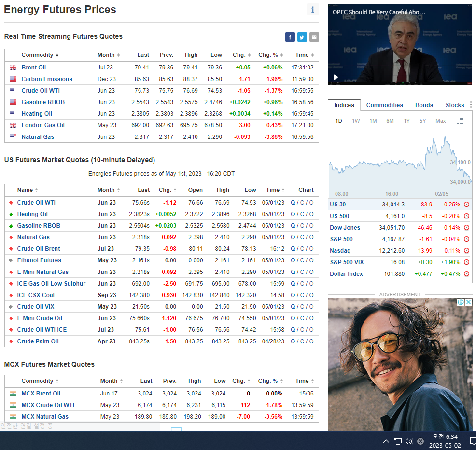
Task: Select the 6M chart range
Action: point(390,121)
